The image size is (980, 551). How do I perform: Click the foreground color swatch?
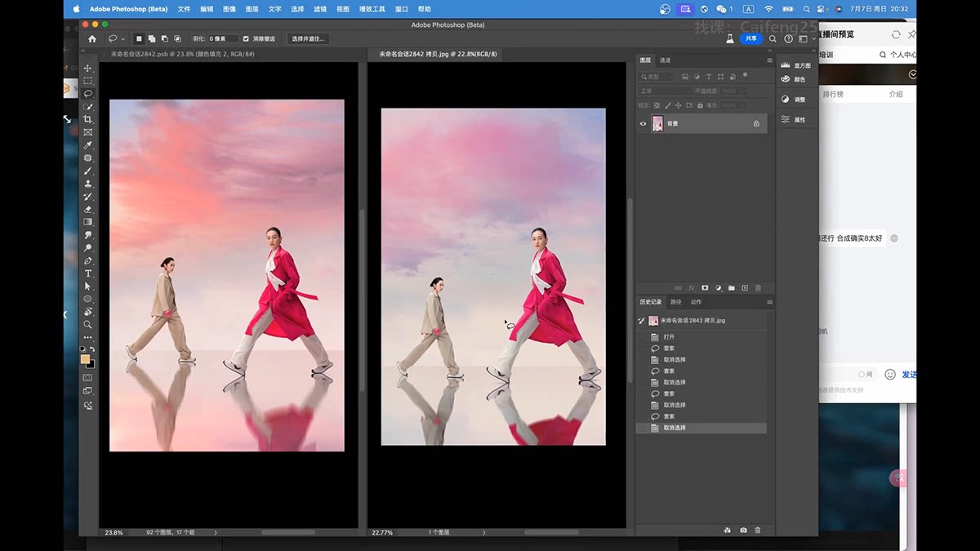coord(85,359)
